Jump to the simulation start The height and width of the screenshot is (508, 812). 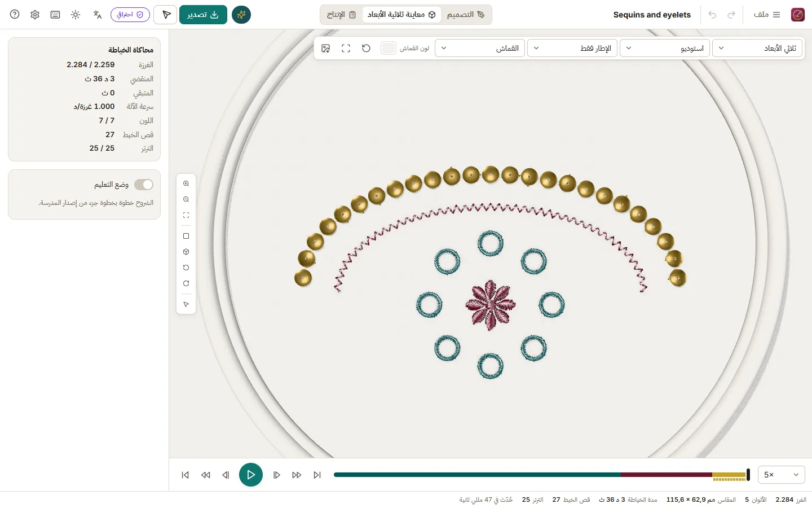coord(185,475)
